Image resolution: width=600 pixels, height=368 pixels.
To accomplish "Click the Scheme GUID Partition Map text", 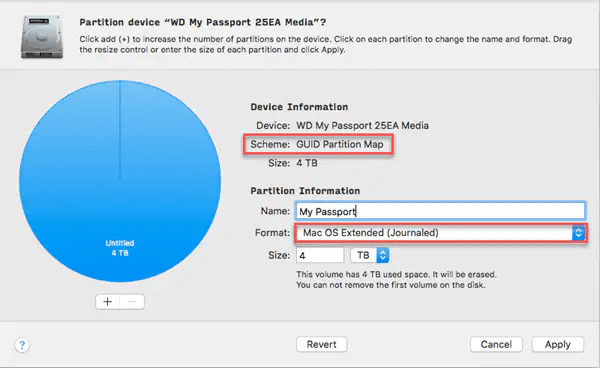I will pyautogui.click(x=317, y=144).
